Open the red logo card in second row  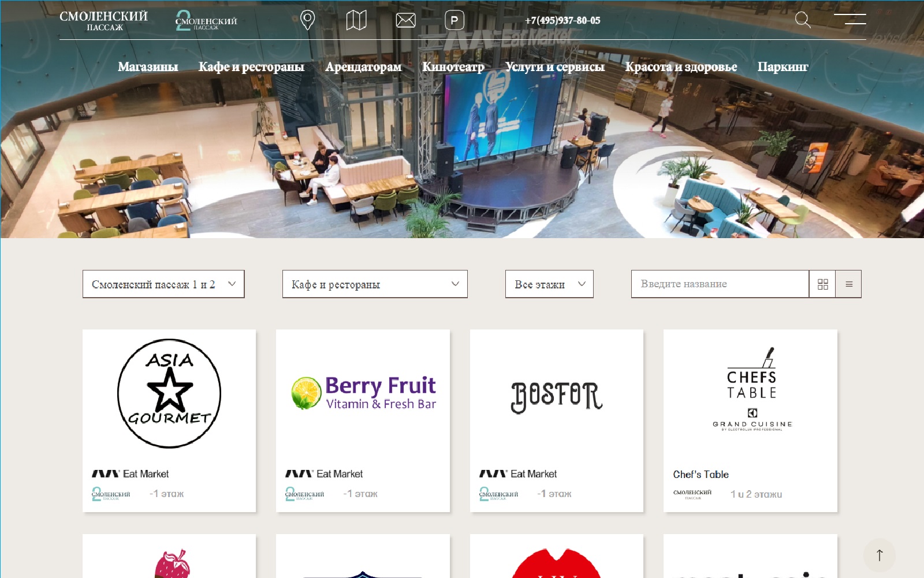557,556
